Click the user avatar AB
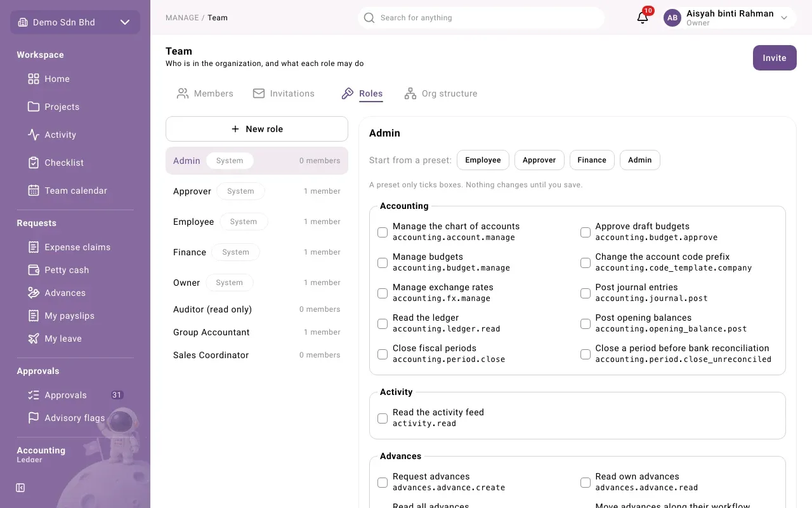812x508 pixels. [x=672, y=18]
